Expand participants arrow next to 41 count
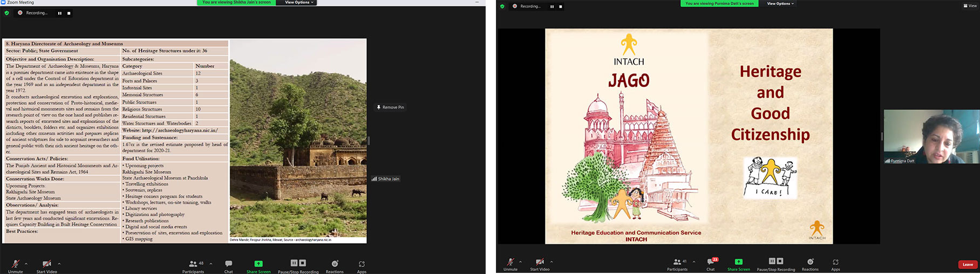This screenshot has width=980, height=274. point(694,262)
